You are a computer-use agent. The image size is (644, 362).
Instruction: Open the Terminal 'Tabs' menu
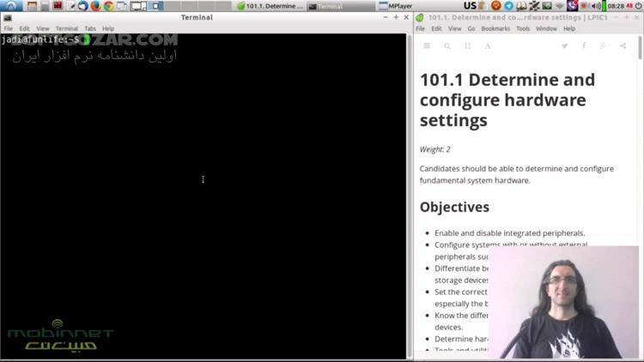89,28
